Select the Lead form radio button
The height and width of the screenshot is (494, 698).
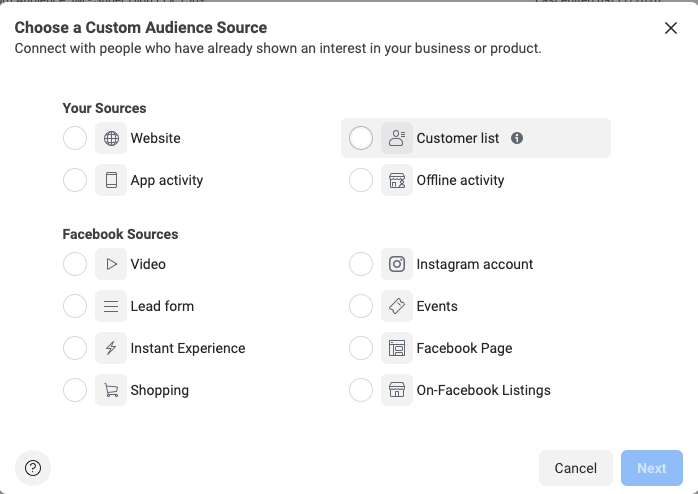75,306
